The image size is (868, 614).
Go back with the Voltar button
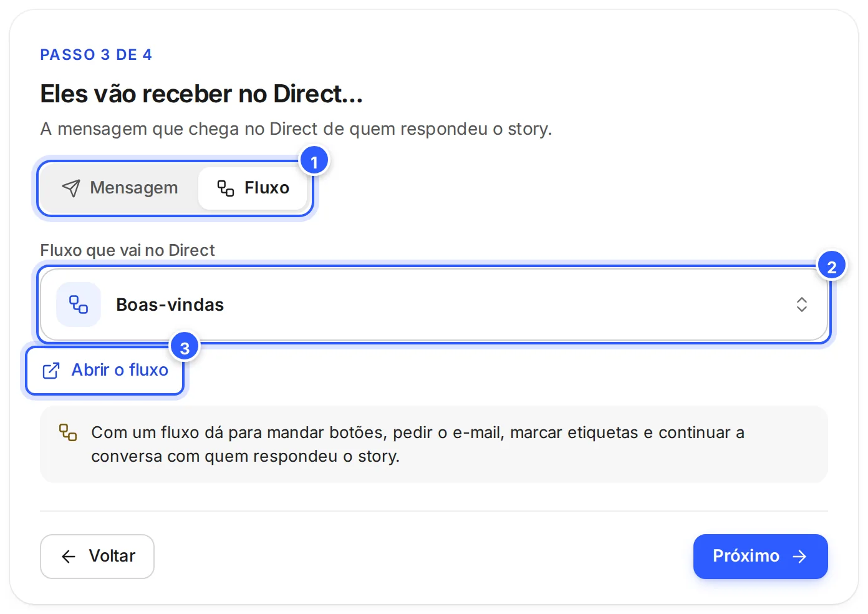point(97,557)
